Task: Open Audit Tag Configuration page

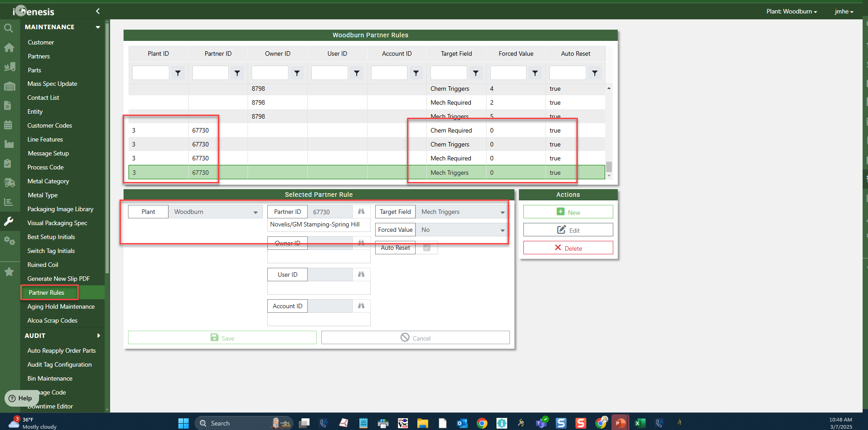Action: coord(59,364)
